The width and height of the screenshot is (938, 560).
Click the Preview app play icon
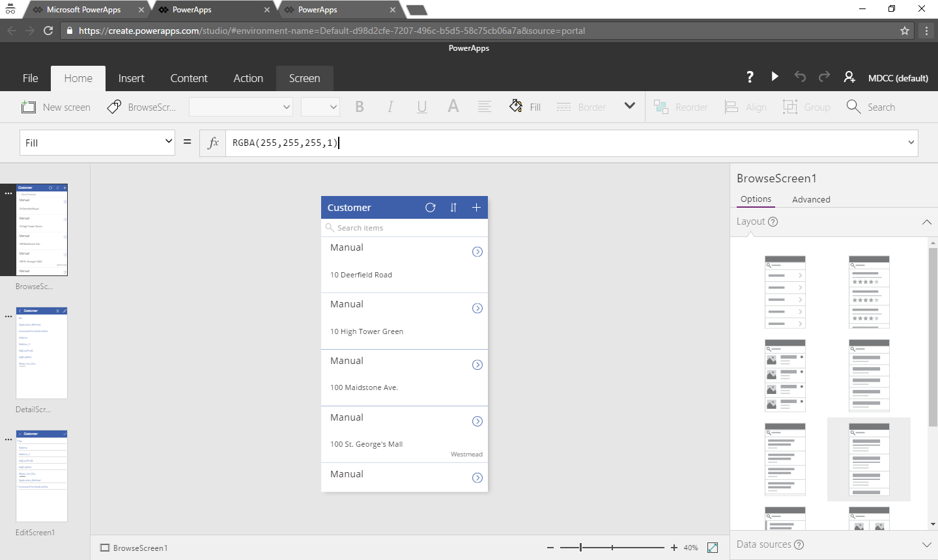[775, 77]
